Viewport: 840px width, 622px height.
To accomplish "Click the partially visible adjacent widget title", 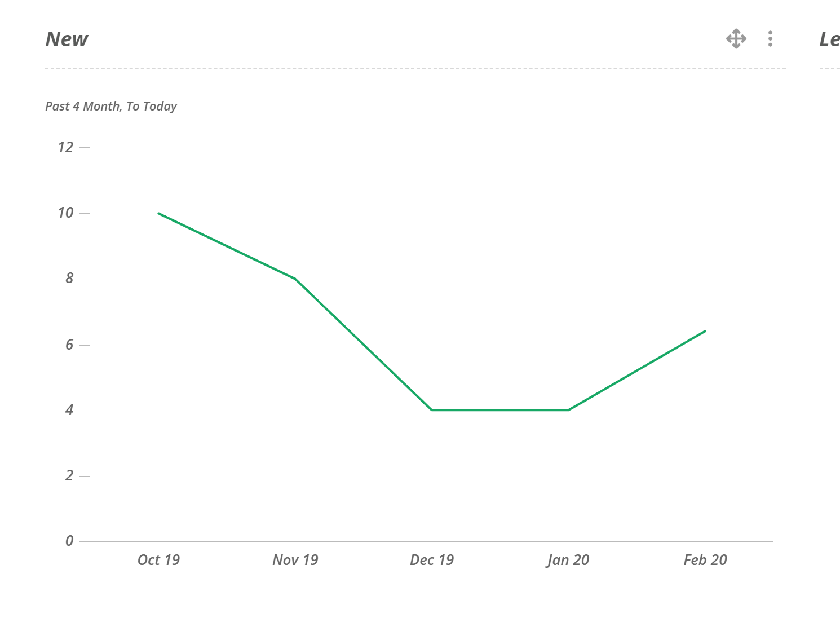I will [829, 39].
